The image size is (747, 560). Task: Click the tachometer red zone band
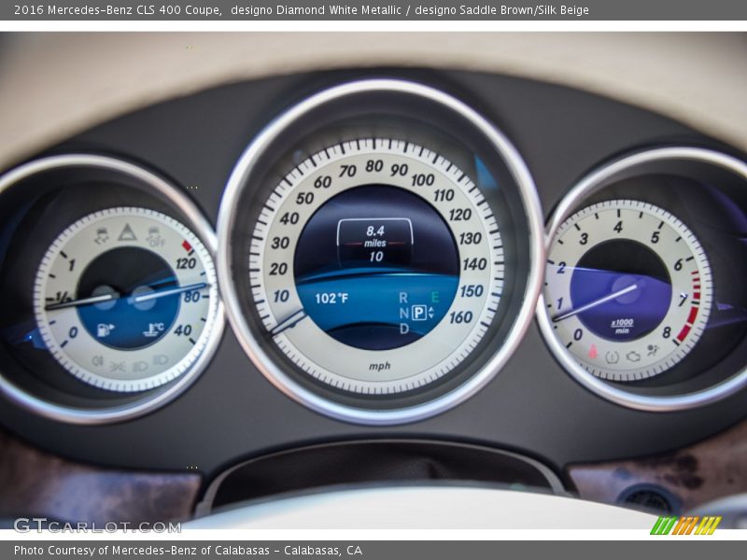pyautogui.click(x=690, y=306)
